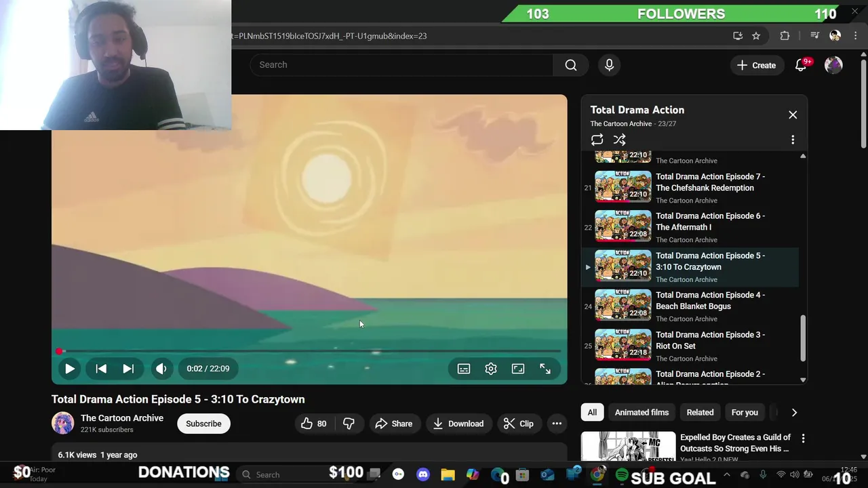868x488 pixels.
Task: Open options for the Expelled Boy video
Action: tap(803, 439)
